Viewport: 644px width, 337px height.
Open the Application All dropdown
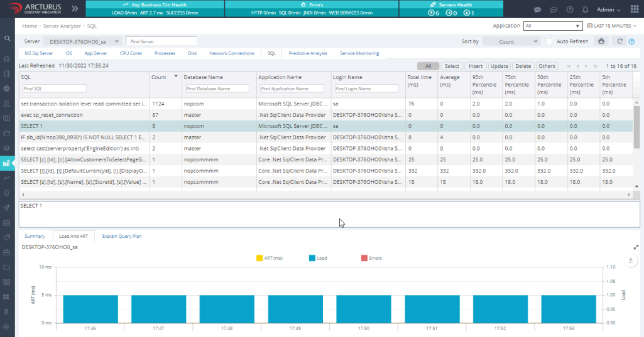553,26
